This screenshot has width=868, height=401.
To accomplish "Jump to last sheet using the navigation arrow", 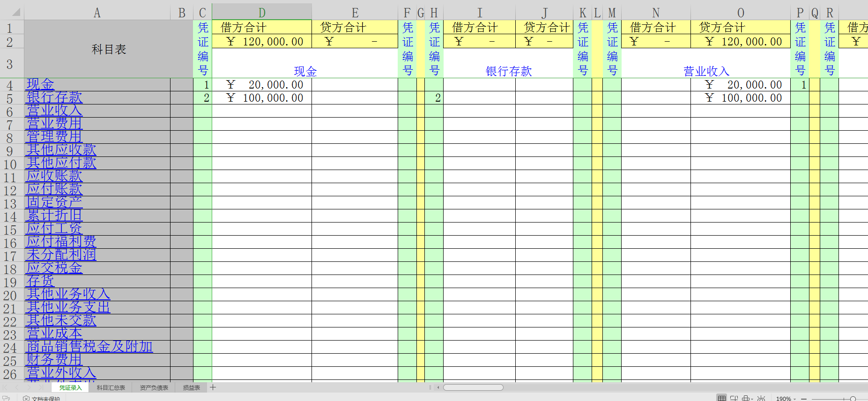I will pos(41,387).
